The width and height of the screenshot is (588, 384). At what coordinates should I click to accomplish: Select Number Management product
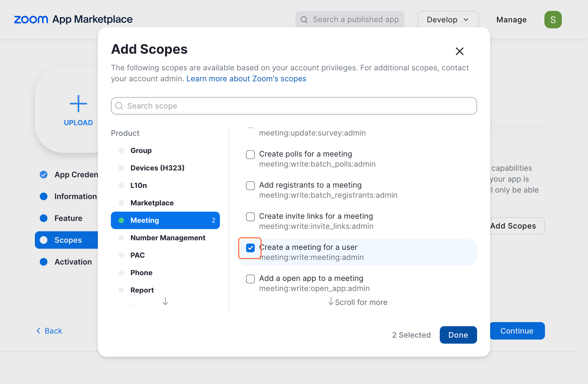(165, 238)
